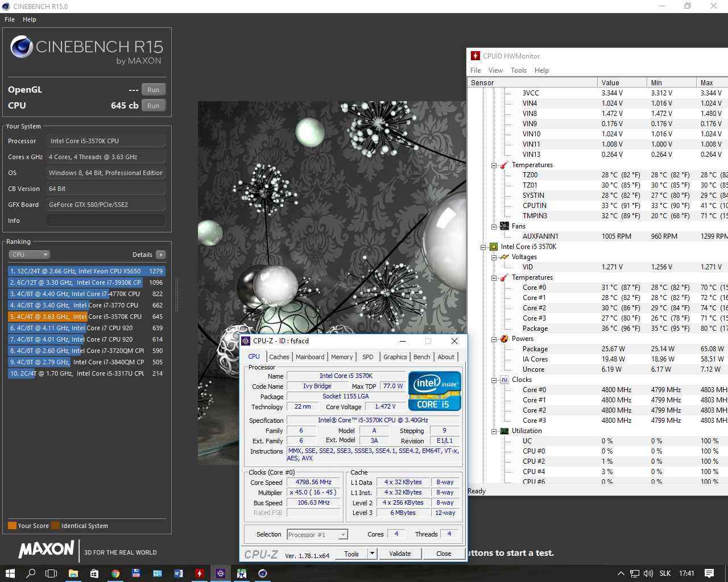Click the CPU-Z title bar chip icon
Viewport: 728px width, 582px height.
(x=246, y=341)
